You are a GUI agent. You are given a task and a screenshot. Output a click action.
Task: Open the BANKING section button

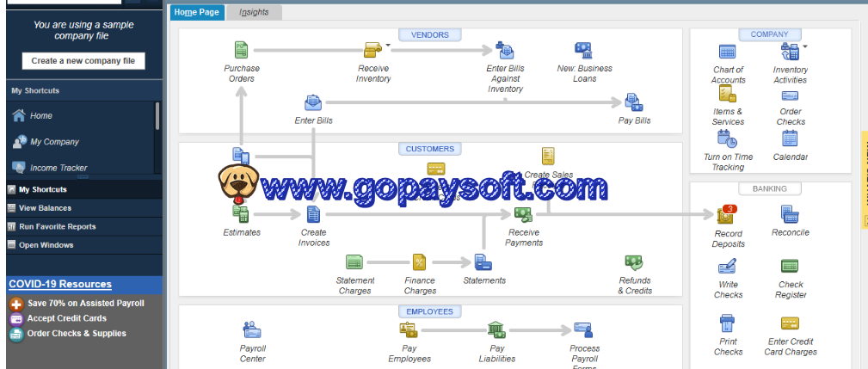(x=769, y=188)
